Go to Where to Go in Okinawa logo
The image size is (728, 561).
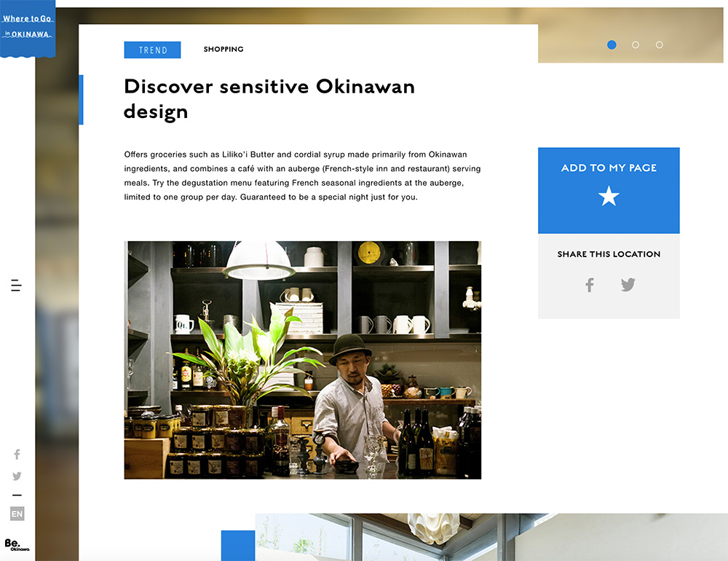click(x=28, y=28)
